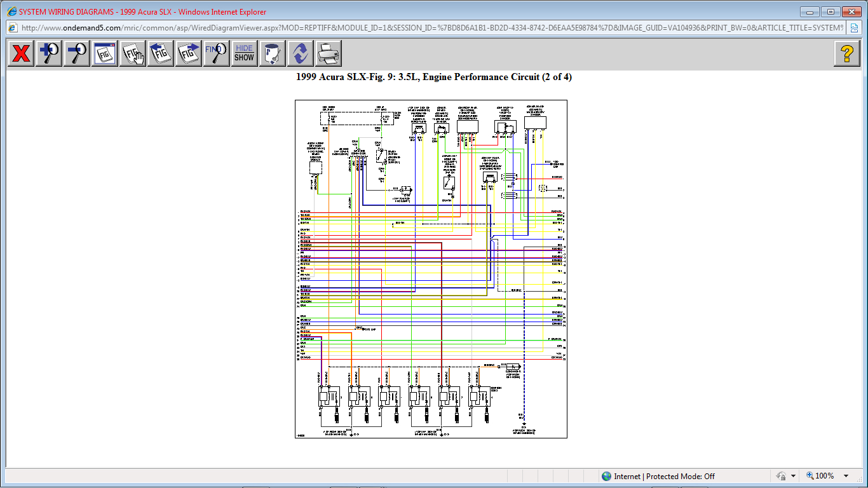
Task: Click the paint bucket color tool
Action: tap(273, 53)
